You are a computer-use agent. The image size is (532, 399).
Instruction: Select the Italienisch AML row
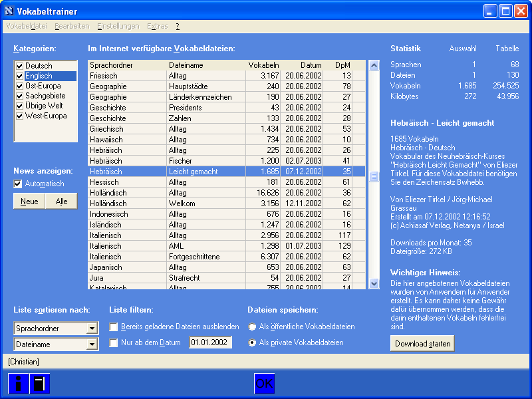click(x=226, y=246)
